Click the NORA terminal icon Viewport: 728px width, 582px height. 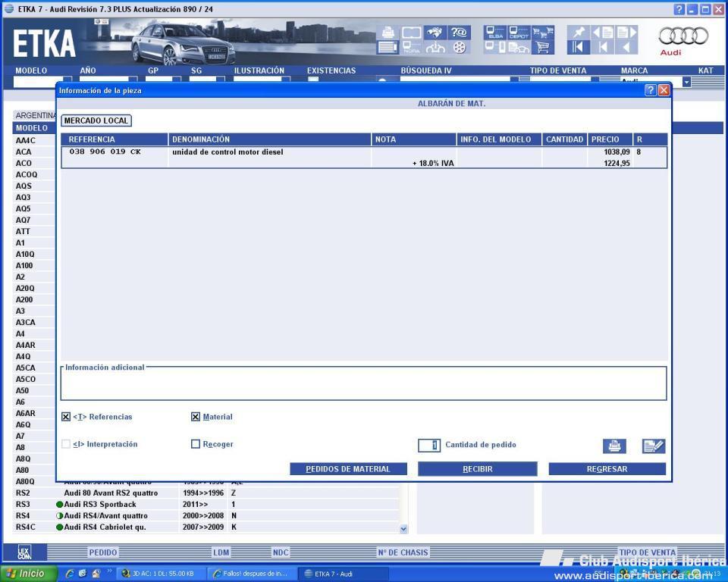411,47
